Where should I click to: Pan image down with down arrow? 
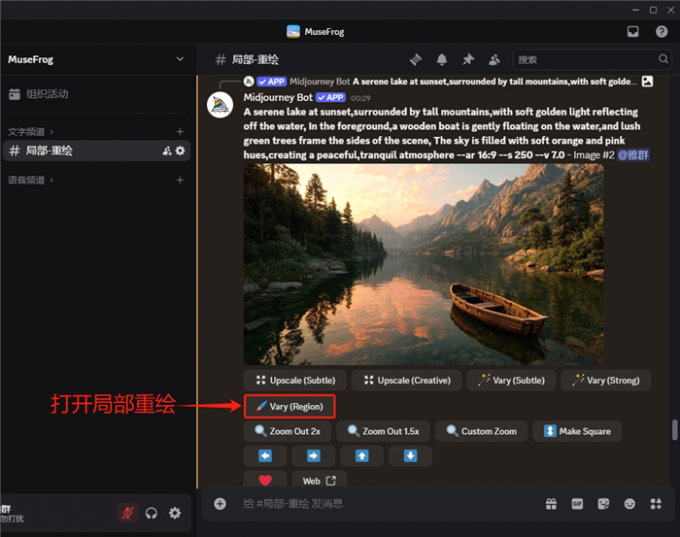click(x=410, y=456)
